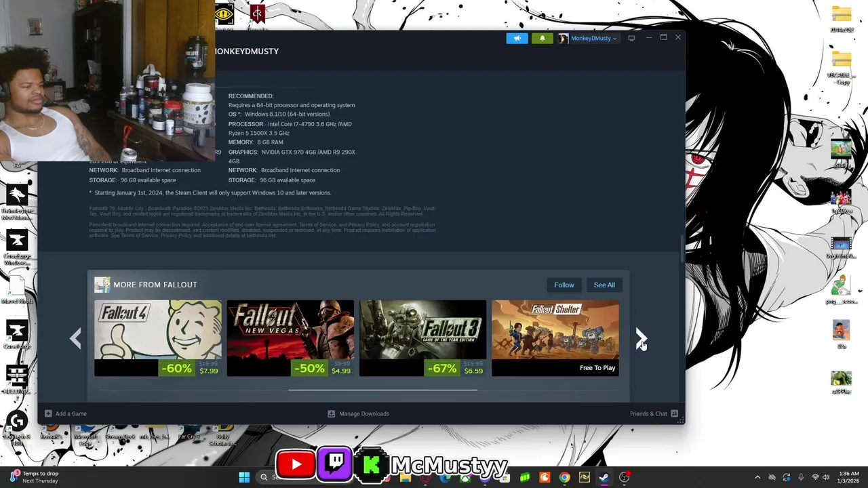Open CurseForge Windows desktop shortcut
868x488 pixels.
click(x=17, y=247)
